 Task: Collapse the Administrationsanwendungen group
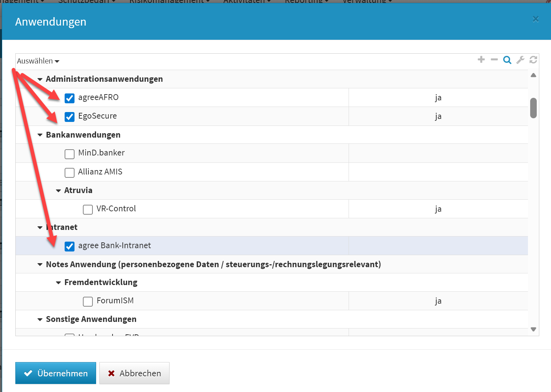click(40, 79)
